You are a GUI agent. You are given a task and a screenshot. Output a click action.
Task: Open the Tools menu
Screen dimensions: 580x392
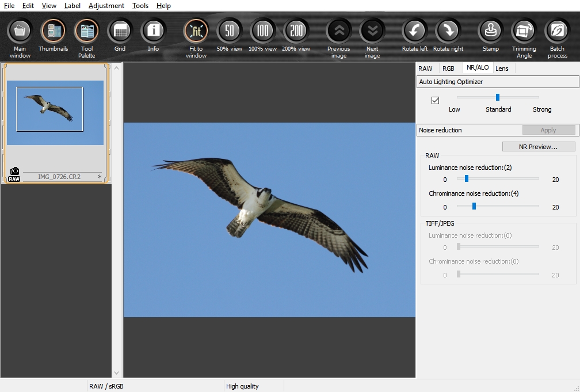pos(140,6)
